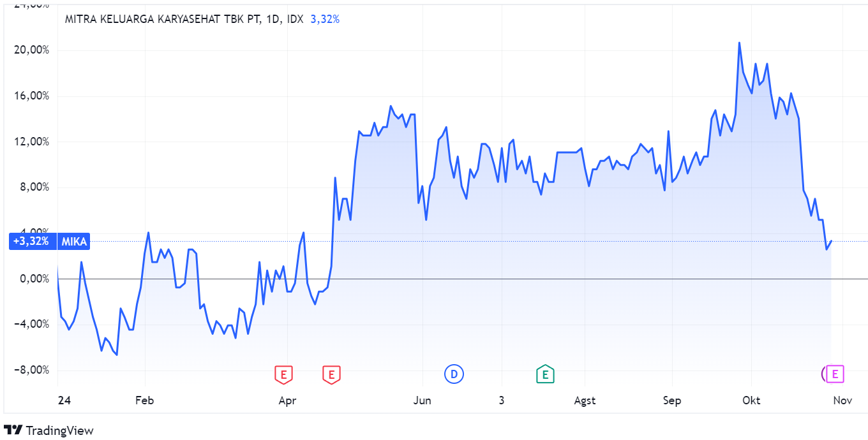This screenshot has height=440, width=868.
Task: Click the red earnings marker right of Apr
Action: tap(331, 374)
